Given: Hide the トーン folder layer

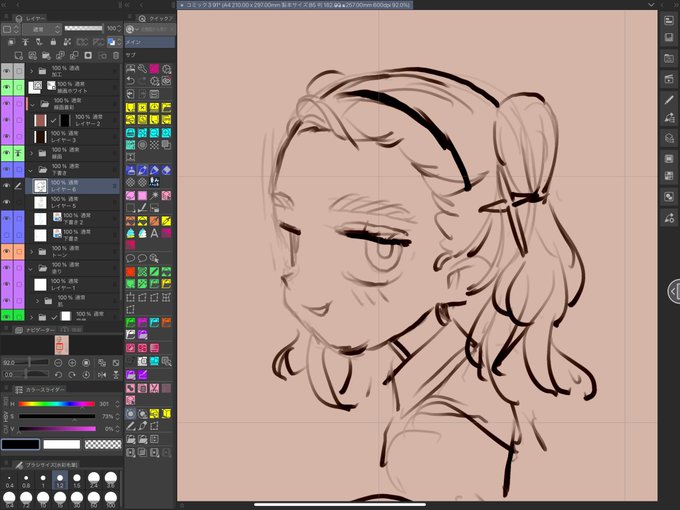Looking at the screenshot, I should click(x=7, y=252).
